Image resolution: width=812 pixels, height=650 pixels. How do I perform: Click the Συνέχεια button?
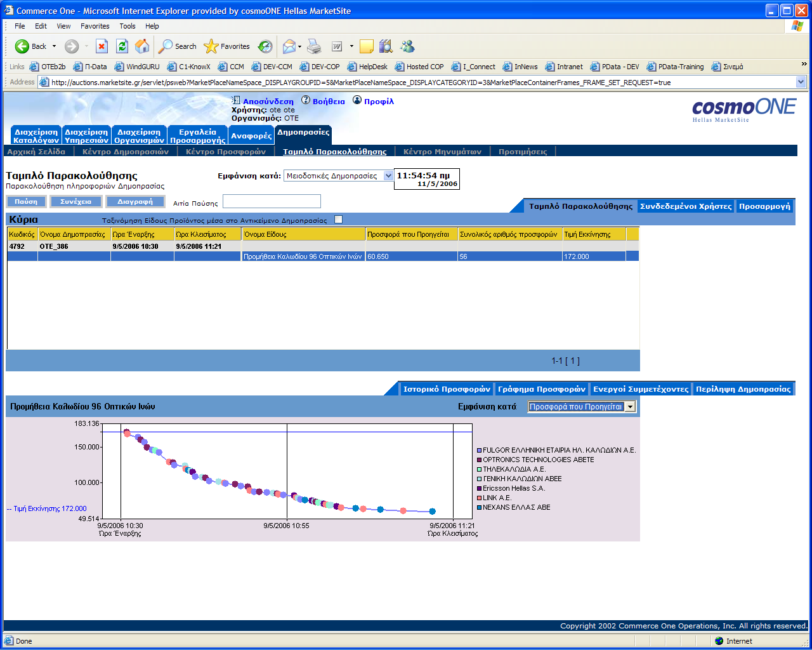click(x=75, y=202)
